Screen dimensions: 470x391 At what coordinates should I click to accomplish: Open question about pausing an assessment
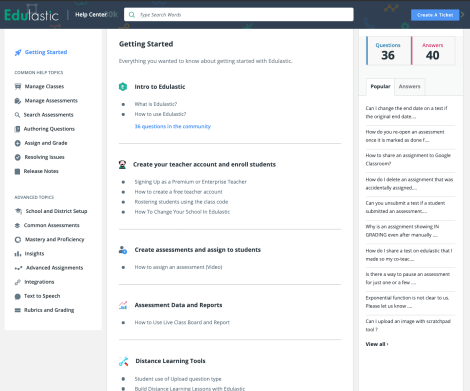[407, 278]
